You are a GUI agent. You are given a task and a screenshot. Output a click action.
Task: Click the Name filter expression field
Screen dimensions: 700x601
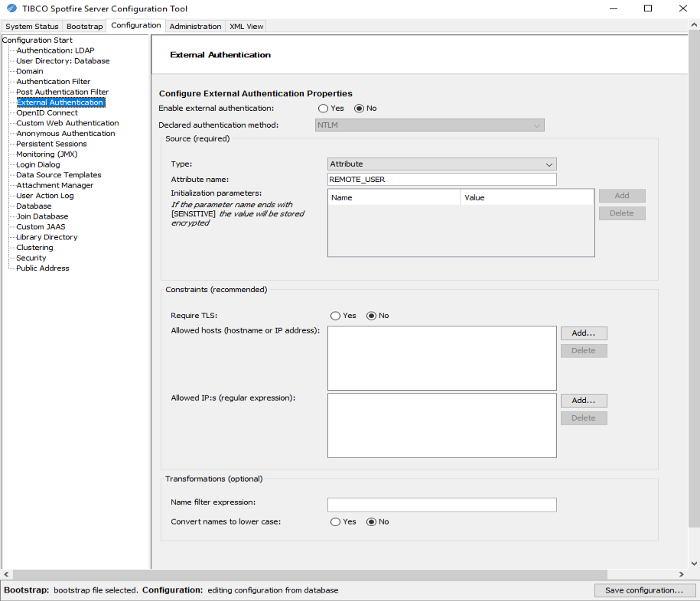[x=441, y=505]
